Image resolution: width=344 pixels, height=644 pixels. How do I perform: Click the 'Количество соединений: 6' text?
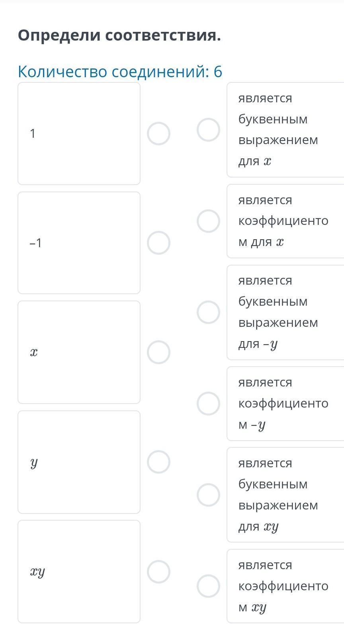[x=120, y=72]
